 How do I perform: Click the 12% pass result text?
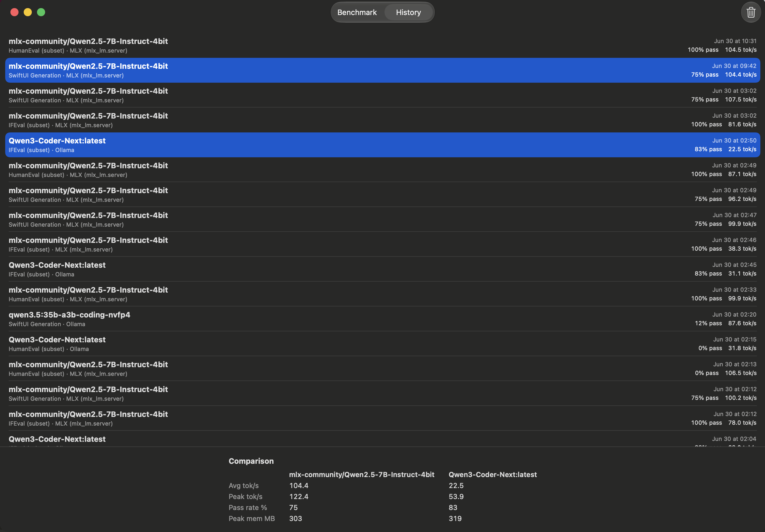(708, 323)
